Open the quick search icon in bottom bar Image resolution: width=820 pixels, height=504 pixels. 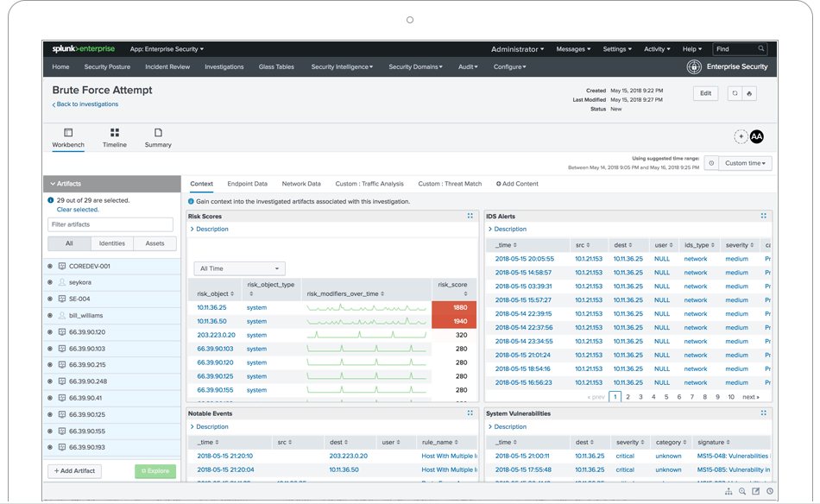(742, 491)
